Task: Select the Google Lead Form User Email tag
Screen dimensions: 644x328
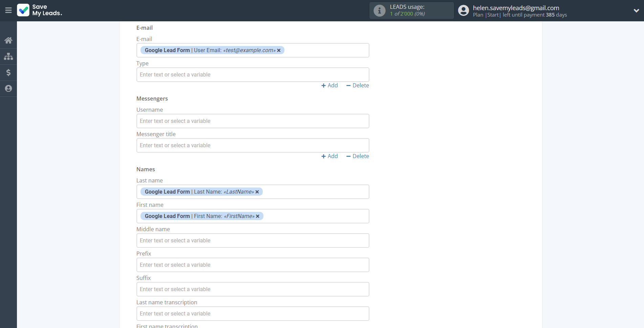Action: point(212,50)
